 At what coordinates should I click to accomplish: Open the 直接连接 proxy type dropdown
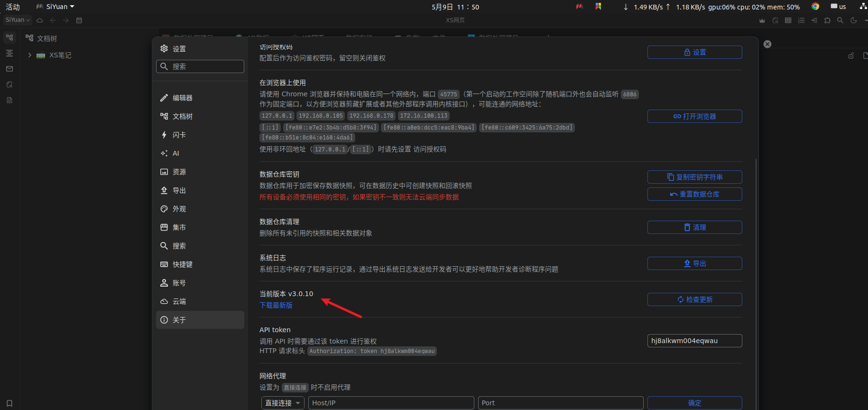click(x=283, y=403)
